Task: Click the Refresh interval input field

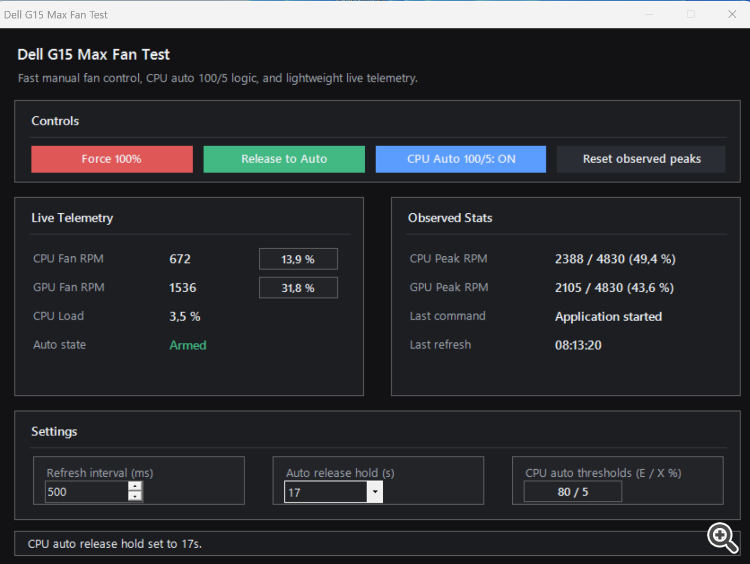Action: coord(87,492)
